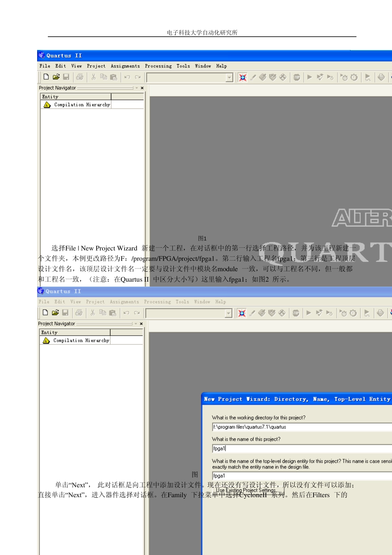Click Print icon in lower Quartus window
Screen dimensions: 392x555
tap(79, 313)
